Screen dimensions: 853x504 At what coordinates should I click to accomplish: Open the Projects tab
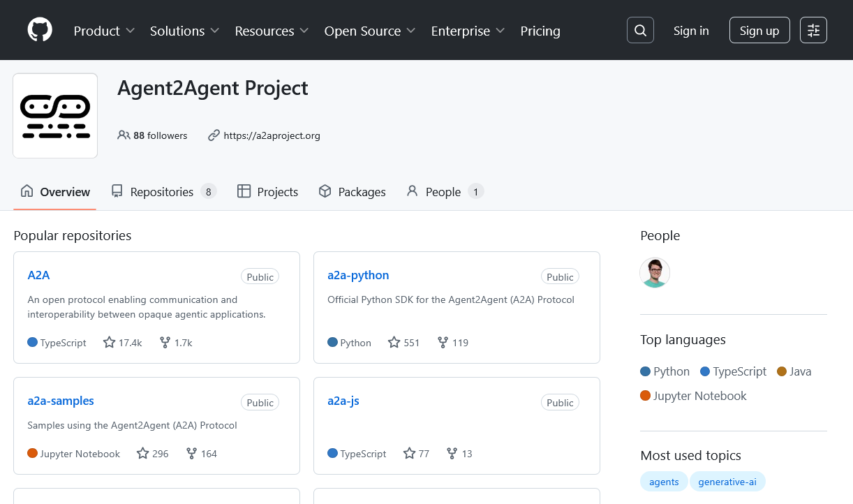coord(267,192)
